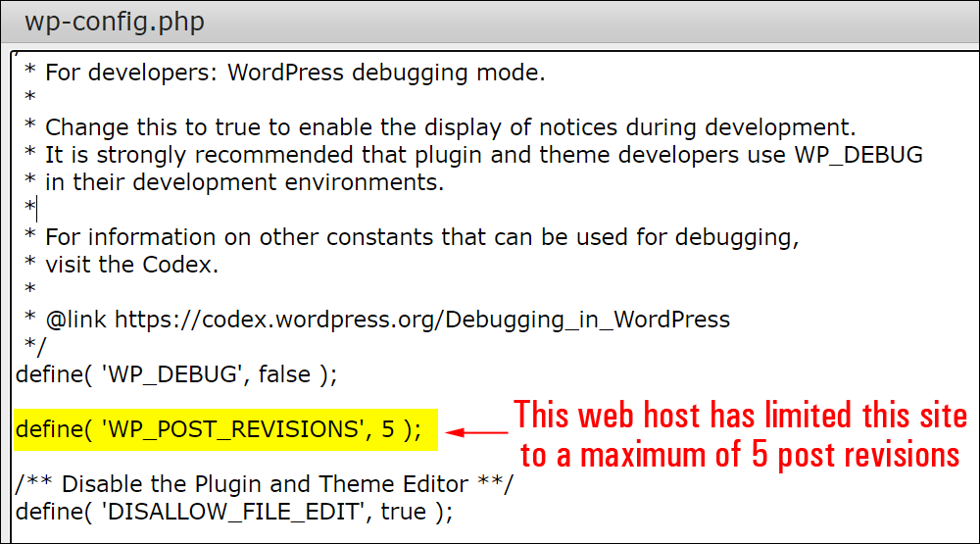Click the line mentioning WP_DEBUG recommendation for developers
980x544 pixels.
[x=473, y=155]
